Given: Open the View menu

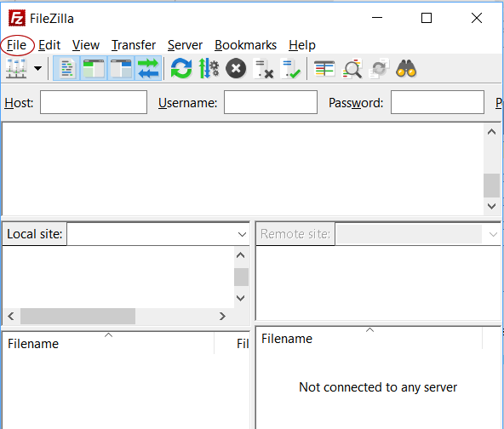Looking at the screenshot, I should (x=86, y=45).
